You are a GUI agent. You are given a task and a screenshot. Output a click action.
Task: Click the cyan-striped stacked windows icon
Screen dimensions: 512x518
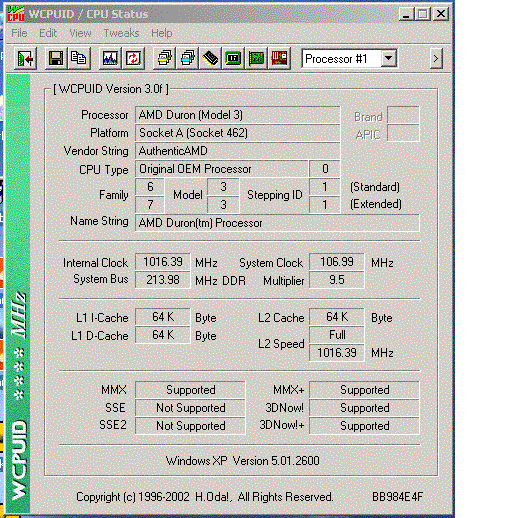188,59
